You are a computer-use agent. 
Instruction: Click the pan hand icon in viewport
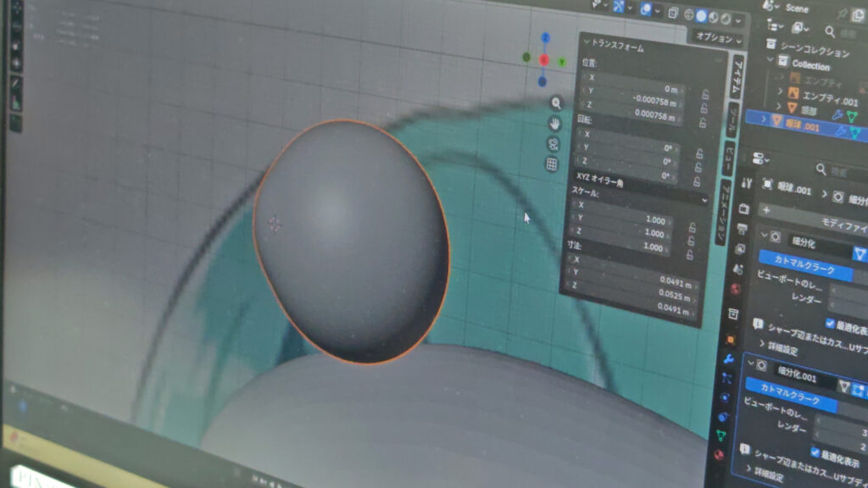554,124
